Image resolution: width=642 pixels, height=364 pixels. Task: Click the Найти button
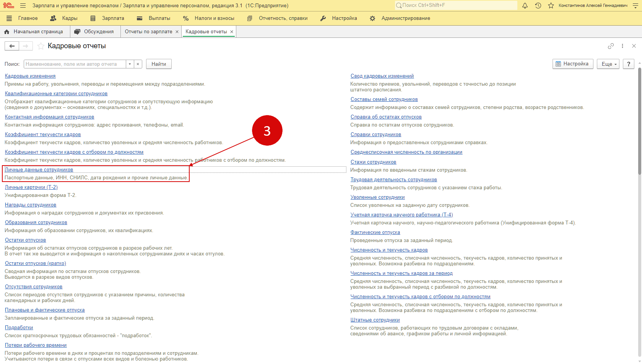point(159,64)
